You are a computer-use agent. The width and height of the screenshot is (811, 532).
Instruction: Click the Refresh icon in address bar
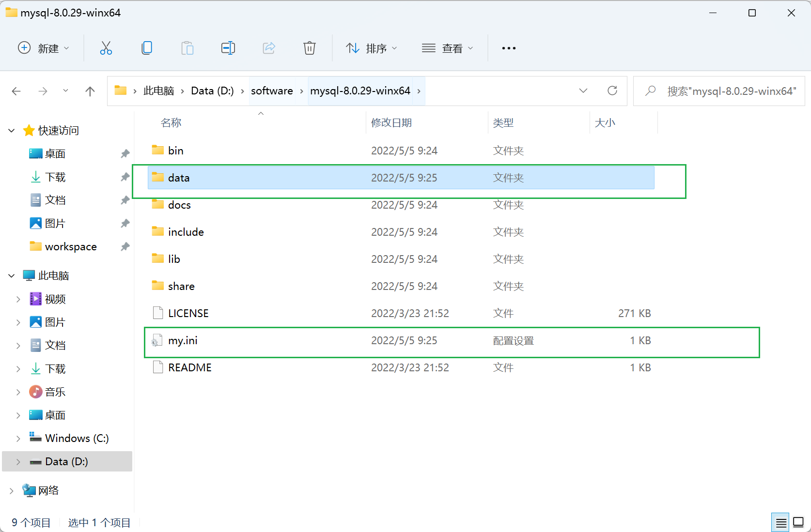pyautogui.click(x=612, y=91)
